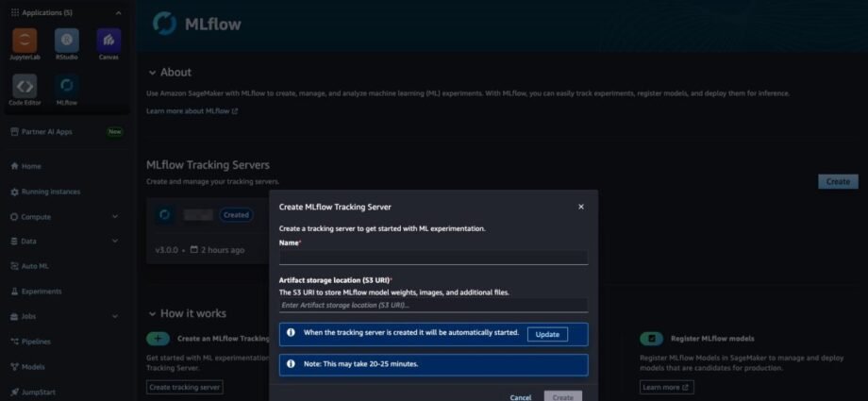Collapse the About section

pos(152,73)
